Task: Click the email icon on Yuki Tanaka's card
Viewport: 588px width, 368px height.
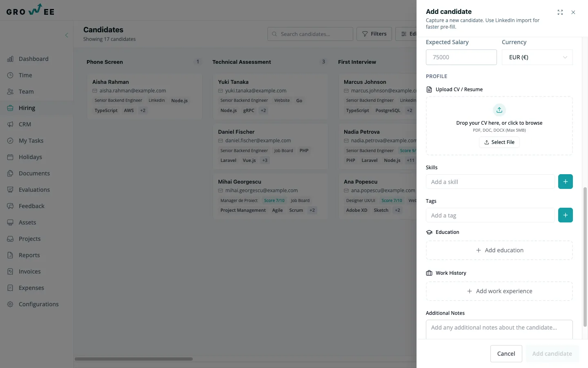Action: click(220, 91)
